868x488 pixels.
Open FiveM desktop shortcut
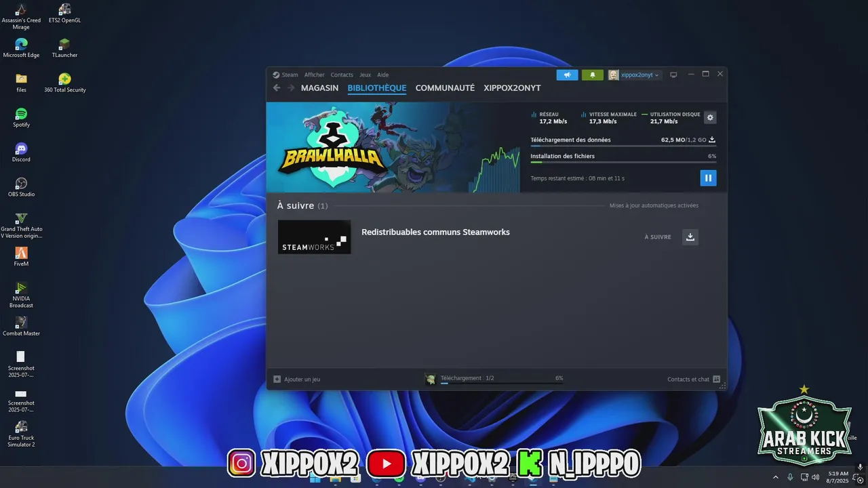tap(21, 256)
